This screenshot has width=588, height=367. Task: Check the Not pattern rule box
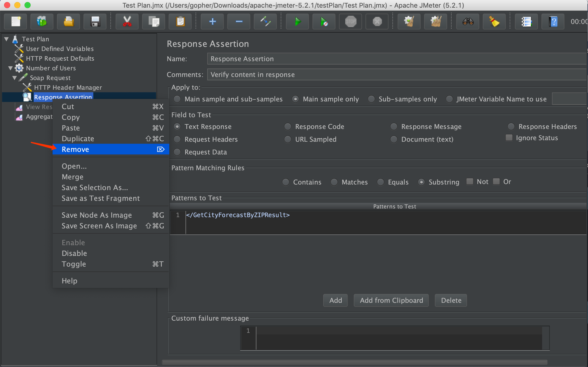click(470, 181)
